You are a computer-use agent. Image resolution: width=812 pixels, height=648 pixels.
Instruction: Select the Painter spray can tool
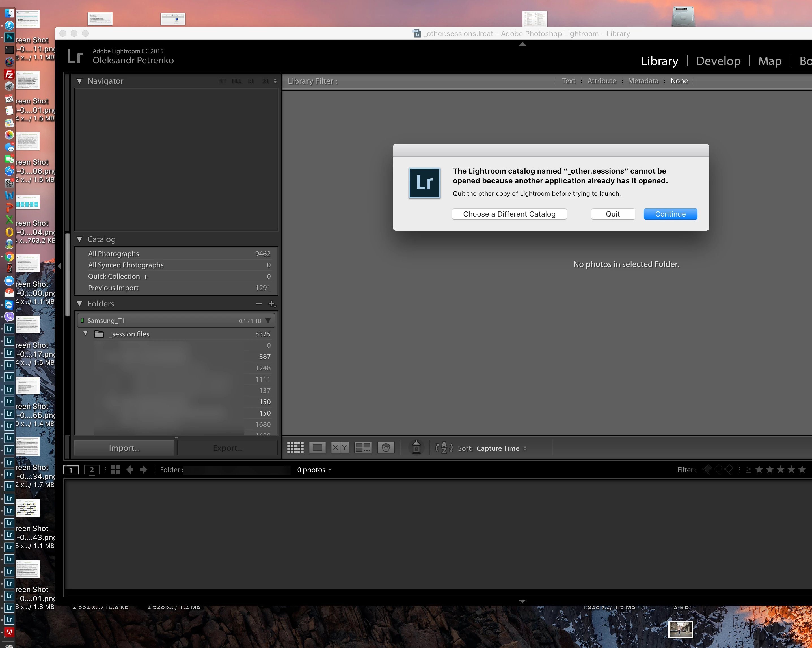pos(416,447)
